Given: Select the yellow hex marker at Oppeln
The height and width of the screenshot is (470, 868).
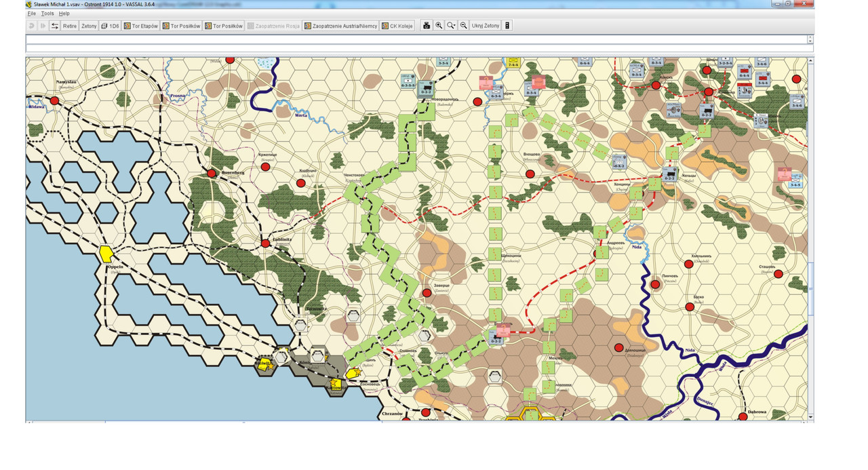Looking at the screenshot, I should (x=106, y=254).
